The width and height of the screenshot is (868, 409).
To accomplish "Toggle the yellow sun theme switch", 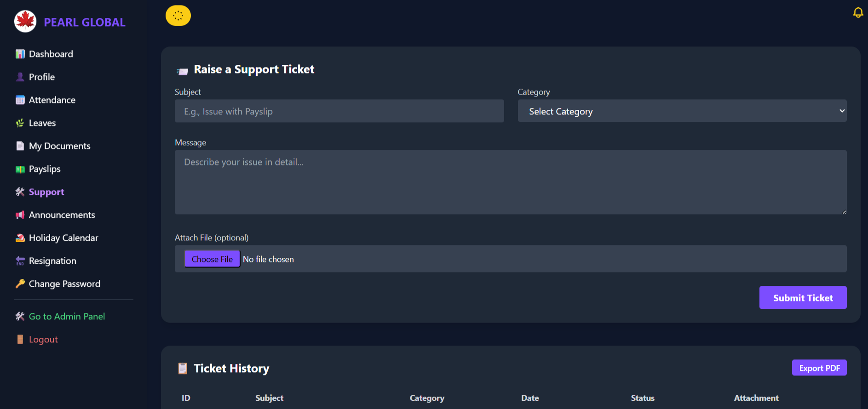I will pos(178,16).
